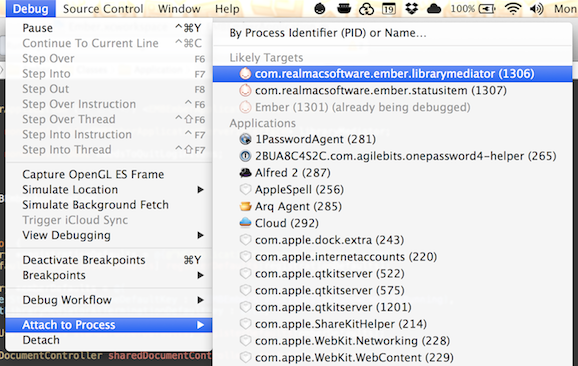Attach to Alfred 2 (287)
Image resolution: width=578 pixels, height=366 pixels.
tap(393, 173)
